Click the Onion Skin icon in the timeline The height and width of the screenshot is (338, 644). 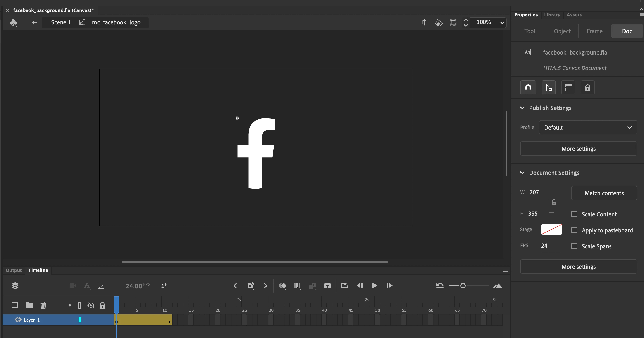click(x=282, y=286)
